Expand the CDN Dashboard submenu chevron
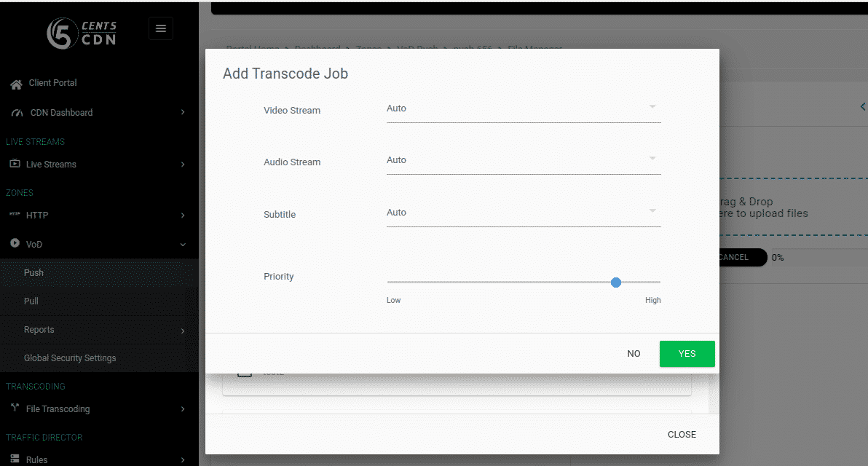Image resolution: width=868 pixels, height=466 pixels. pos(183,112)
